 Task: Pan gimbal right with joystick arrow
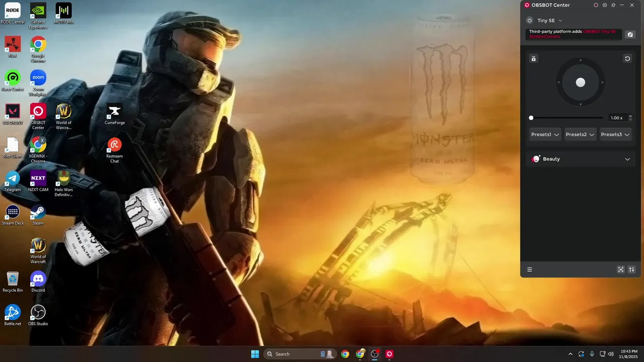(603, 82)
